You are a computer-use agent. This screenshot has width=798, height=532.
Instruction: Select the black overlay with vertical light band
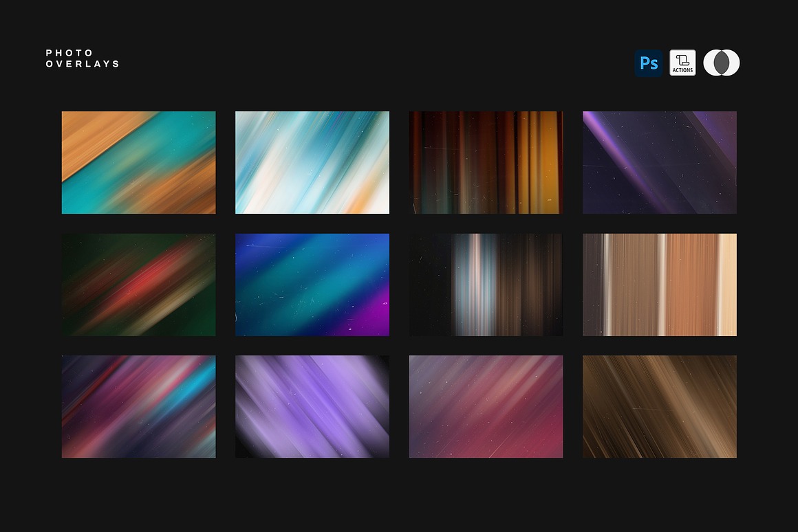tap(486, 285)
